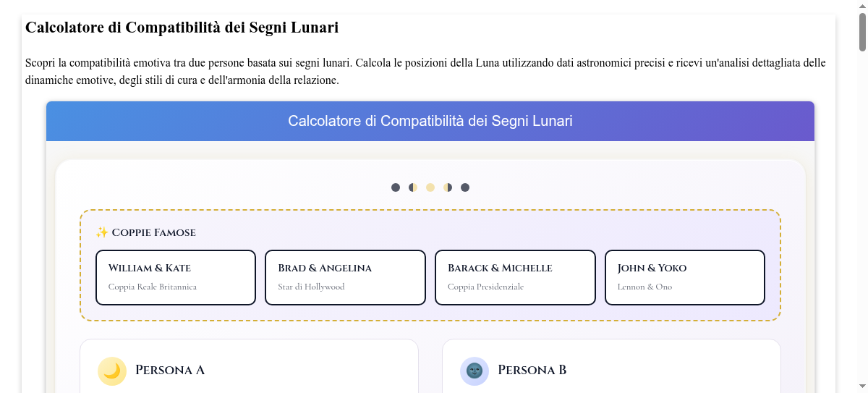Click the rightmost dark moon dot
The image size is (868, 393).
click(x=465, y=187)
